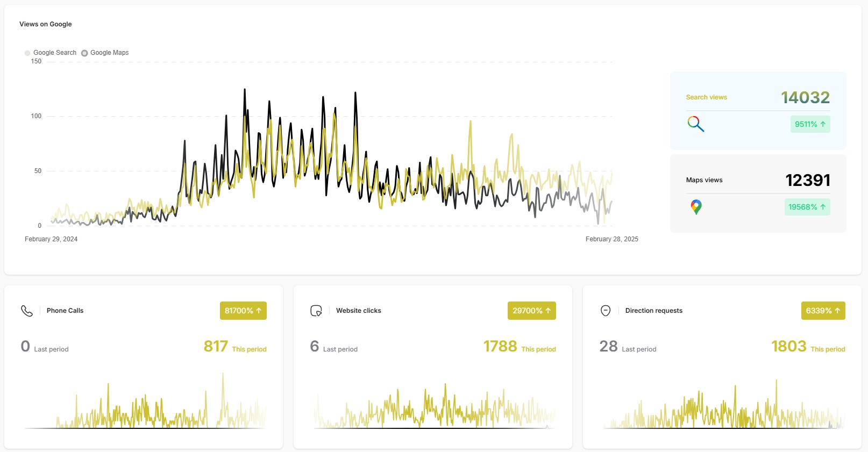Click the Website clicks cursor icon
868x452 pixels.
(x=316, y=311)
